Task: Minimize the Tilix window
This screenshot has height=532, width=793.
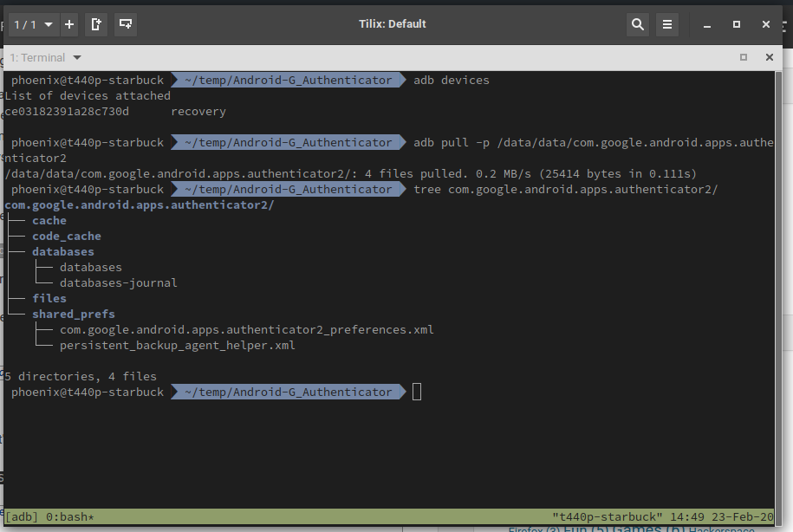Action: 707,24
